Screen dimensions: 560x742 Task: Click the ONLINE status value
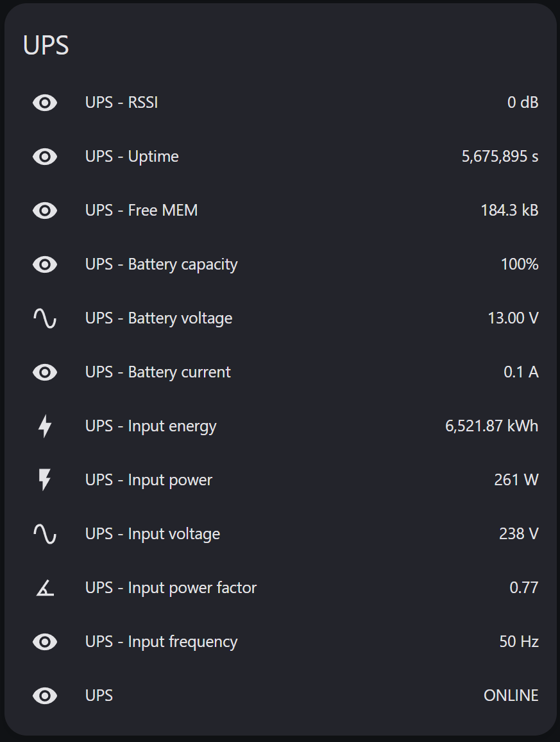point(511,696)
